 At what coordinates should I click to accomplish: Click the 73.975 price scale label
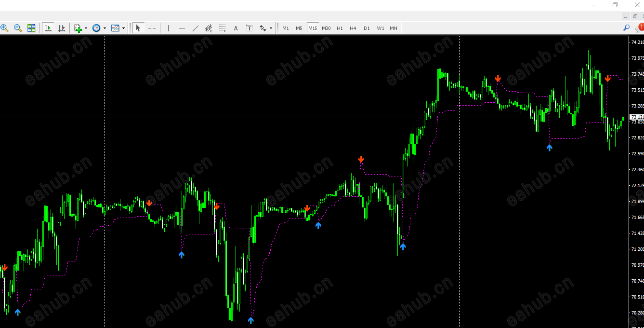click(x=637, y=58)
